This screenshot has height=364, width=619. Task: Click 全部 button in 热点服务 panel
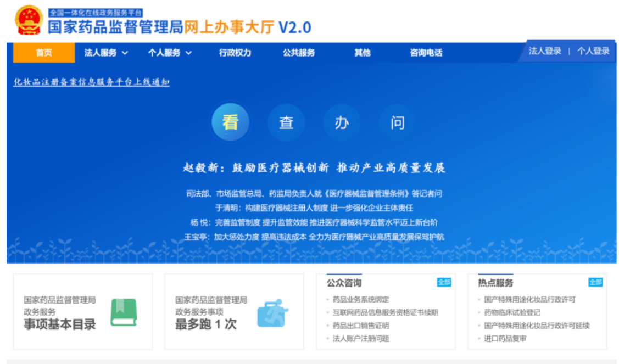coord(595,282)
